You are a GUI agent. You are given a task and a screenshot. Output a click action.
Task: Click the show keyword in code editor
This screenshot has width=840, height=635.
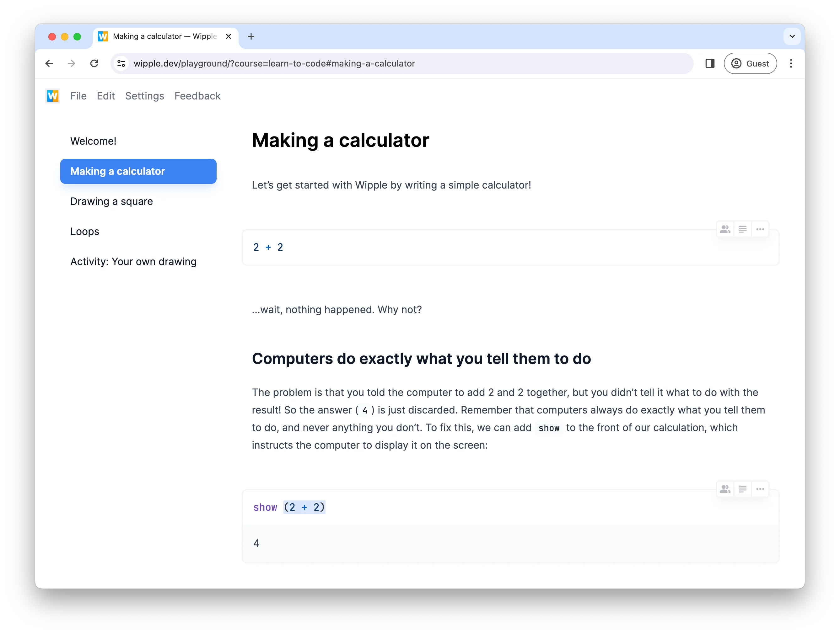pyautogui.click(x=265, y=508)
